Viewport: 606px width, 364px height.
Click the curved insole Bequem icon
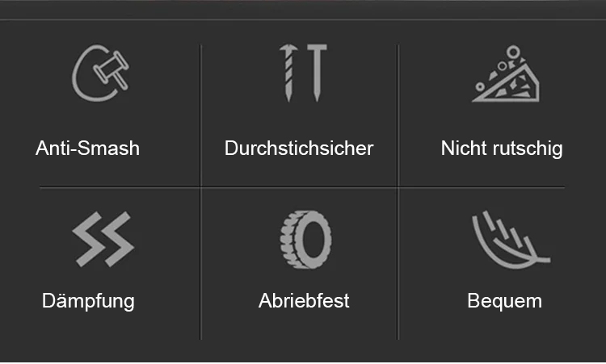pos(511,240)
